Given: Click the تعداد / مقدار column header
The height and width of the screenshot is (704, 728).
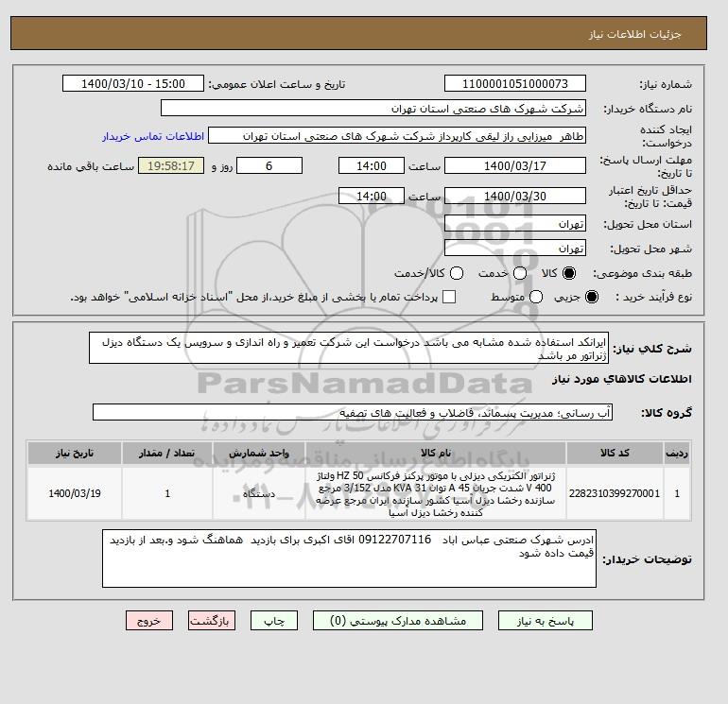Looking at the screenshot, I should pyautogui.click(x=167, y=453).
